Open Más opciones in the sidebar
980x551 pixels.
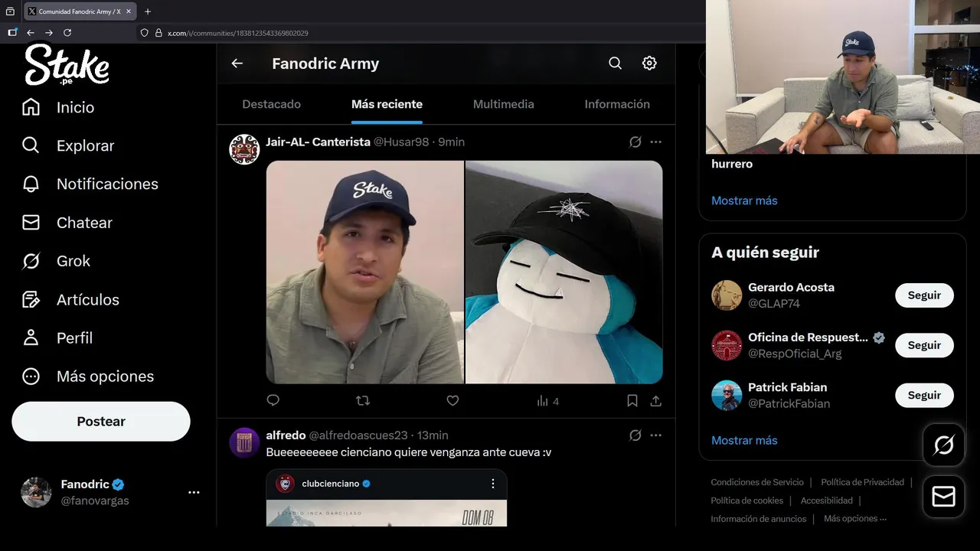pyautogui.click(x=88, y=376)
